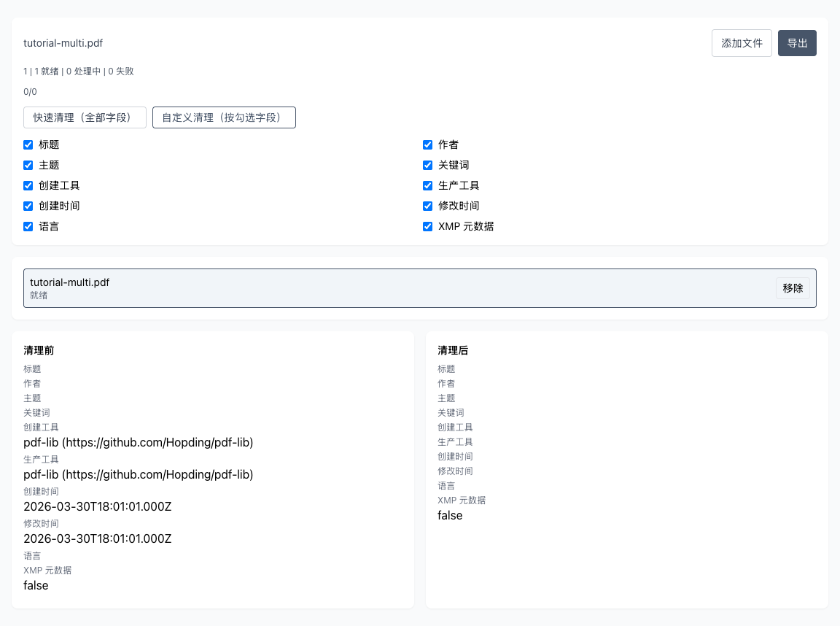Click the 就绪 status under the filename
The image size is (840, 626).
tap(39, 295)
